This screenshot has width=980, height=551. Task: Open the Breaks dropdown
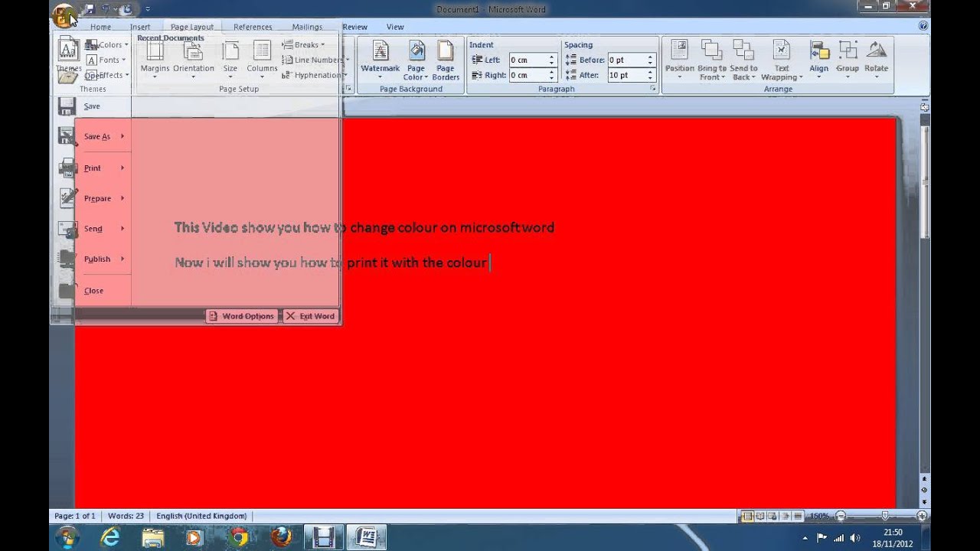pos(304,44)
